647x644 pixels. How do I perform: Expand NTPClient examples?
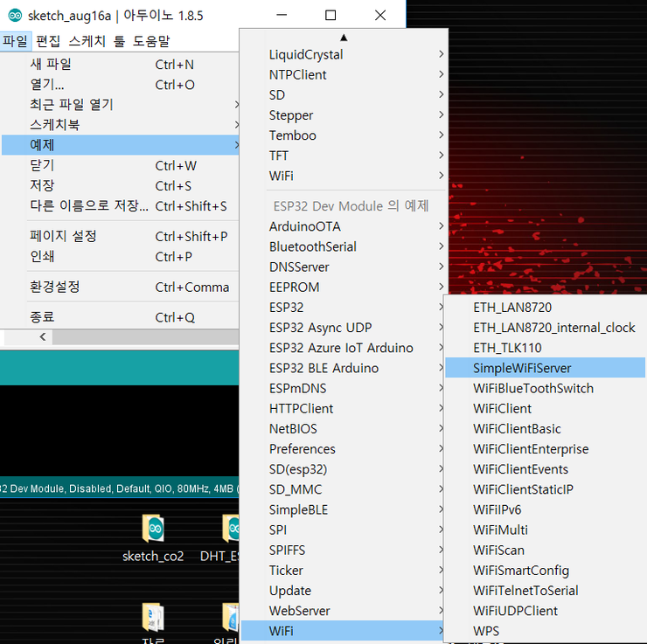(x=344, y=74)
